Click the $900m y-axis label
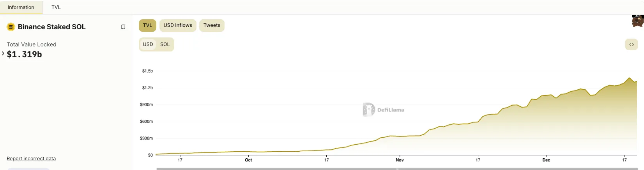The width and height of the screenshot is (644, 170). pos(146,104)
